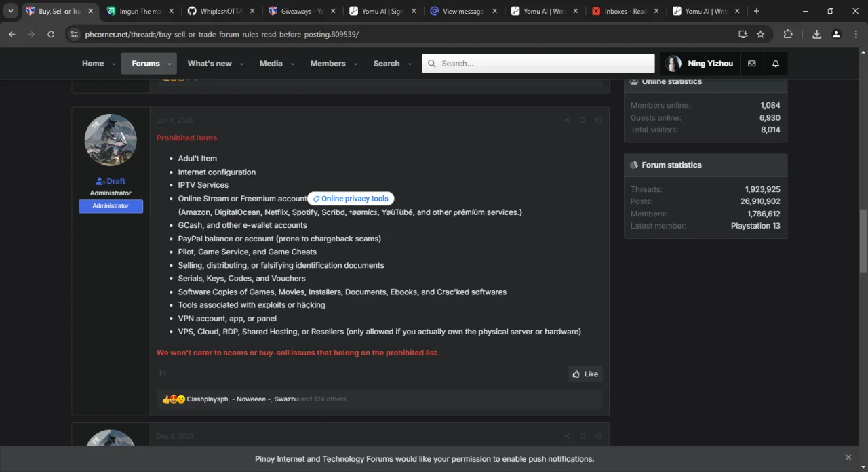
Task: Open What's new navigation item
Action: (x=210, y=64)
